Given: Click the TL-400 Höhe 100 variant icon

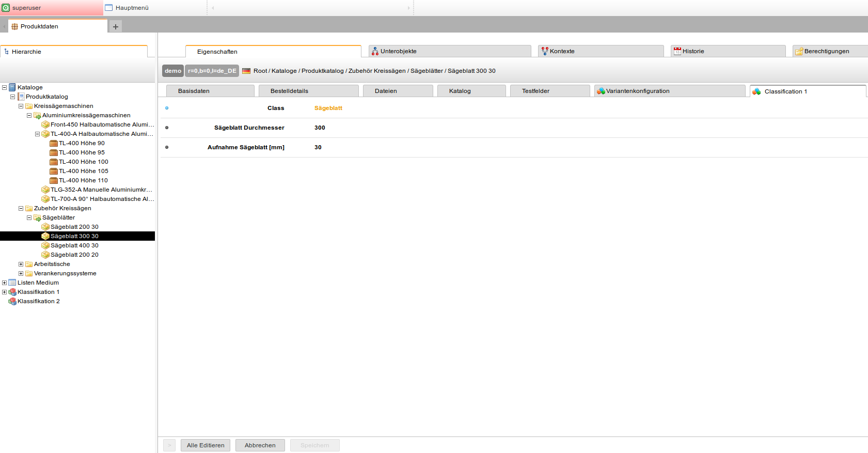Looking at the screenshot, I should click(x=54, y=162).
